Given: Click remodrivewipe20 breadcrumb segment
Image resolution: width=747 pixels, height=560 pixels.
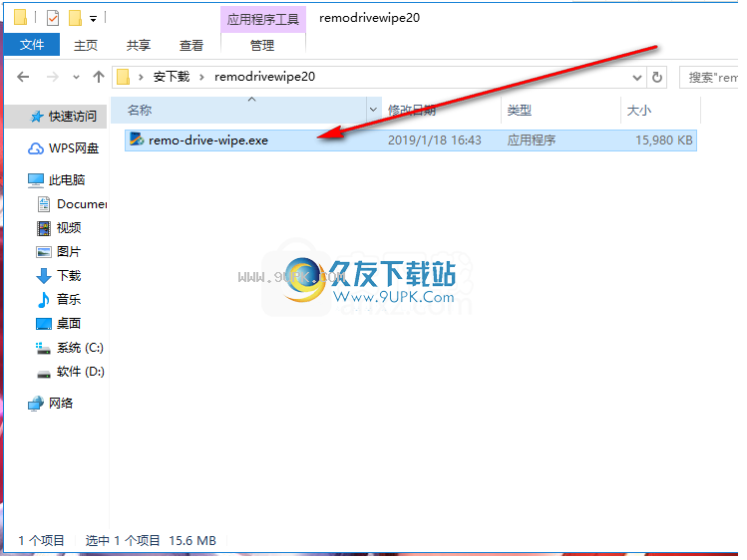Looking at the screenshot, I should coord(264,77).
